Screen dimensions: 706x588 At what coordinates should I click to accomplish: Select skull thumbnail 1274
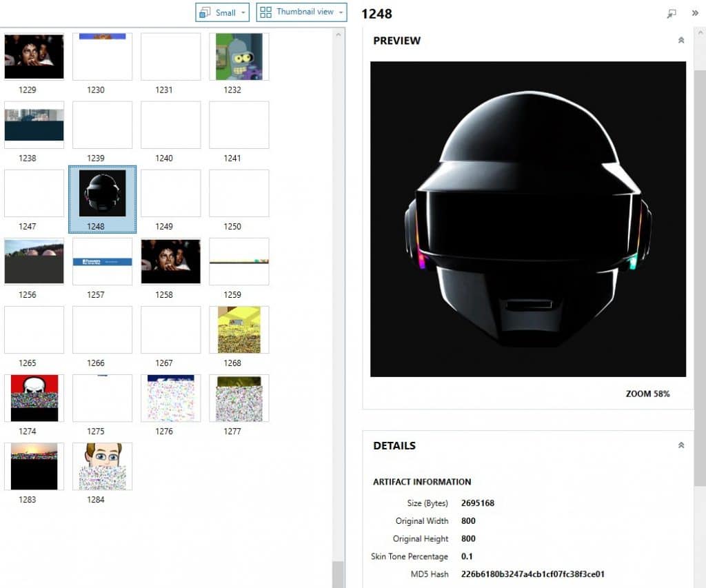pyautogui.click(x=34, y=398)
